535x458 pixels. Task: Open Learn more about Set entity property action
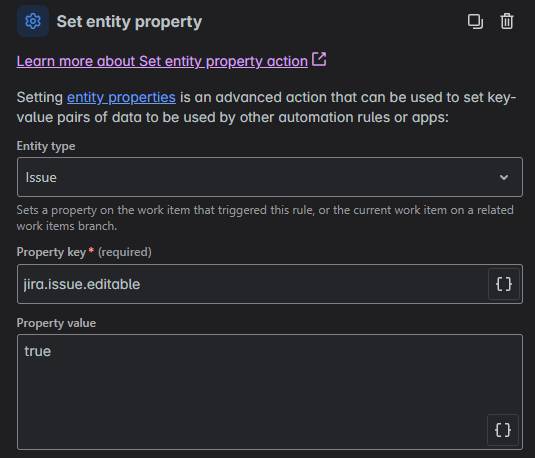[x=162, y=61]
